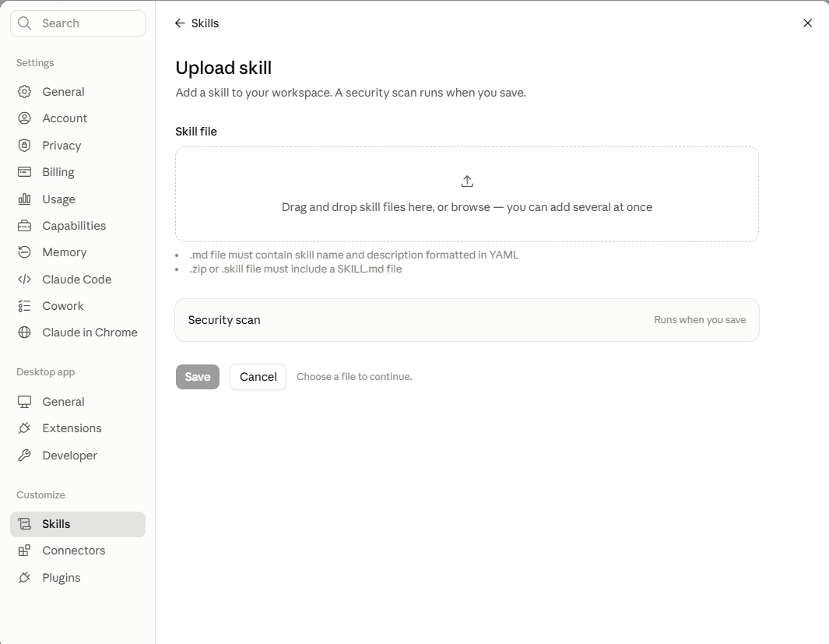This screenshot has height=644, width=829.
Task: Click the 'Settings' section header
Action: coord(35,63)
